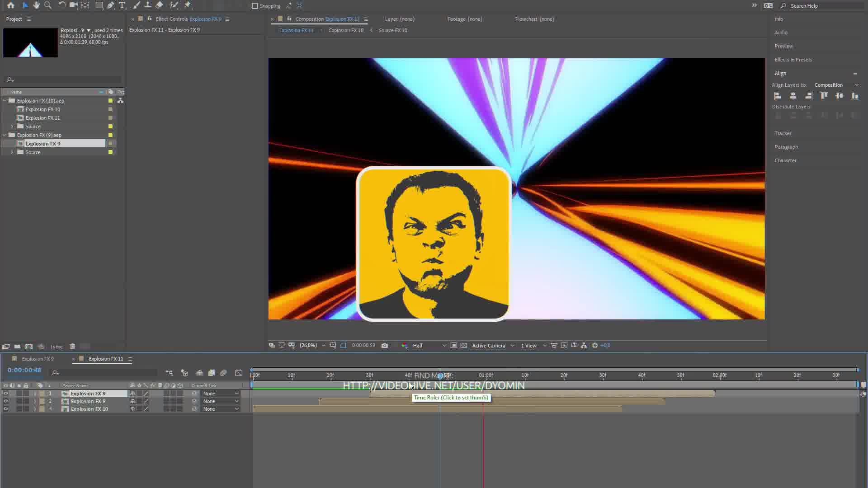The height and width of the screenshot is (488, 868).
Task: Click the Motion Blur enable icon in timeline
Action: pos(223,373)
